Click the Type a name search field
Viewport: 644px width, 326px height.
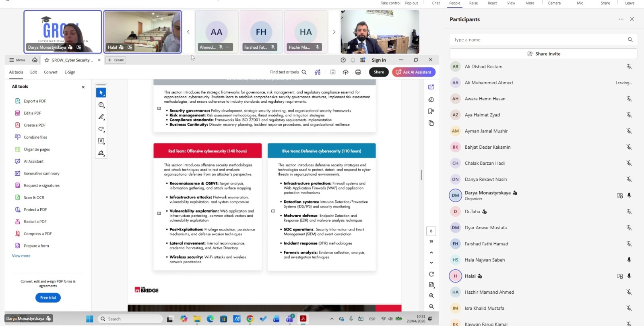[539, 40]
